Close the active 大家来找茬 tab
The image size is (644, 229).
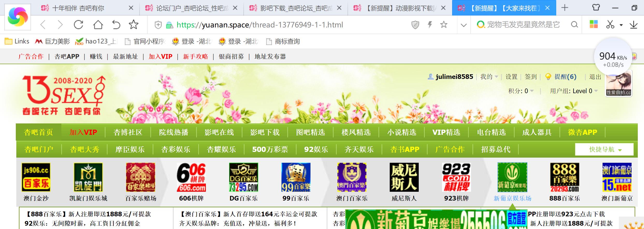tap(547, 8)
